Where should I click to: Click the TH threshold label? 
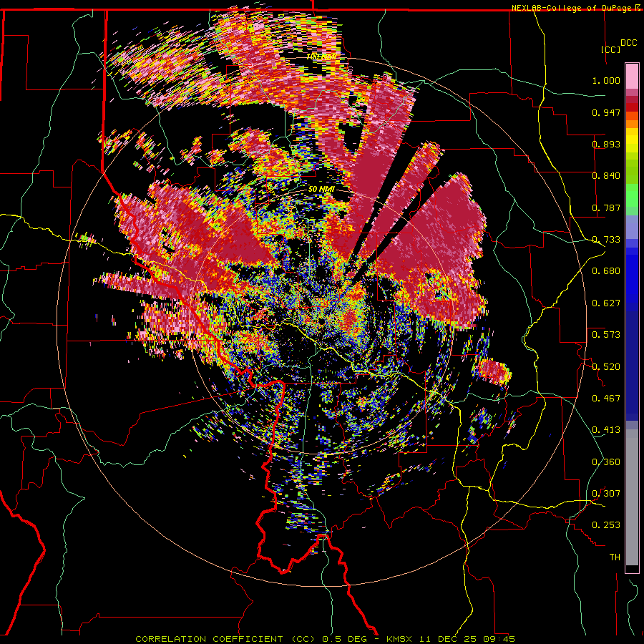point(615,557)
